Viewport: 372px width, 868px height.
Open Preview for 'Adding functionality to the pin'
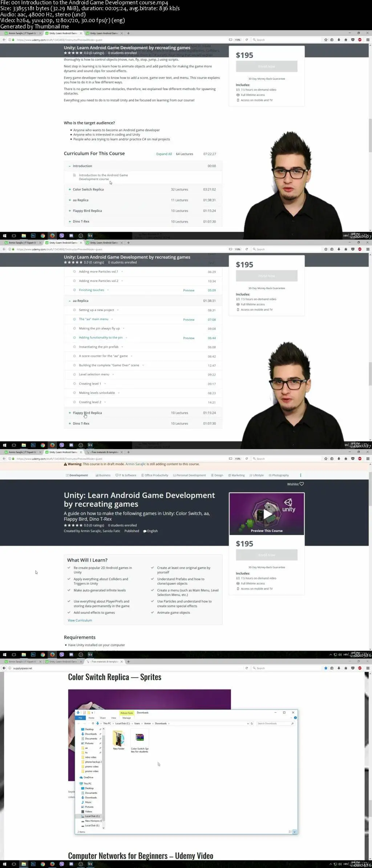189,338
